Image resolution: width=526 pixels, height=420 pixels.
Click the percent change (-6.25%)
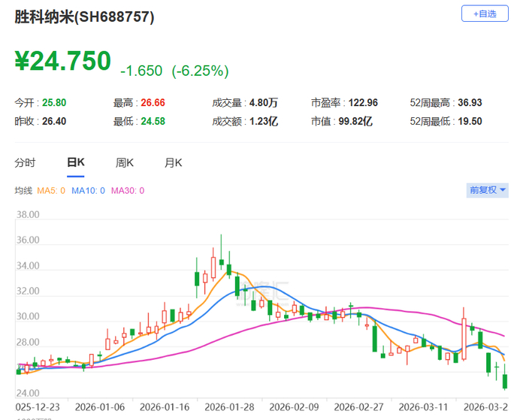201,71
